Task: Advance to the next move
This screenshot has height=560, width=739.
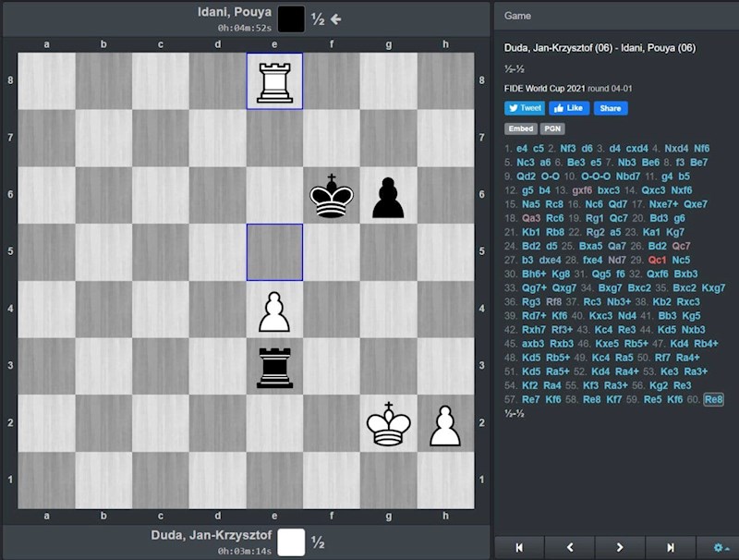Action: [x=620, y=547]
